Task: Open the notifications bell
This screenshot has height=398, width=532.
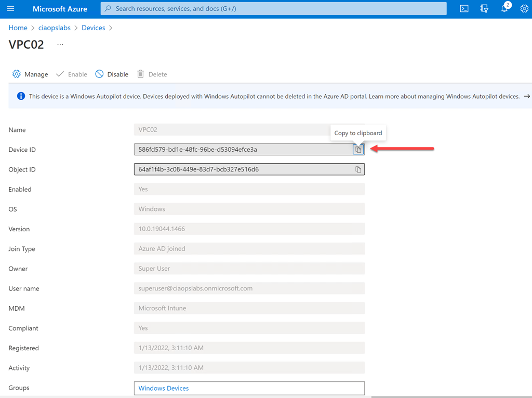Action: (x=504, y=9)
